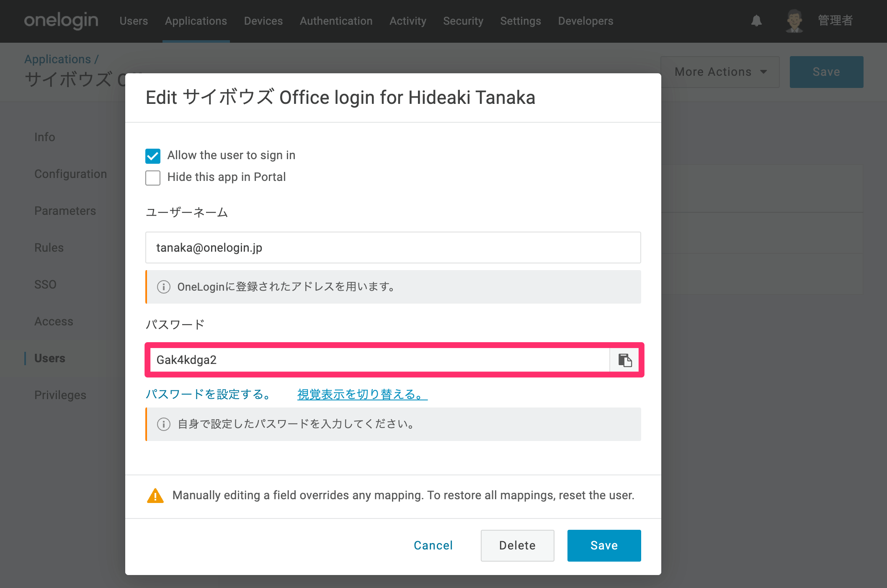Open the Settings menu

[521, 21]
